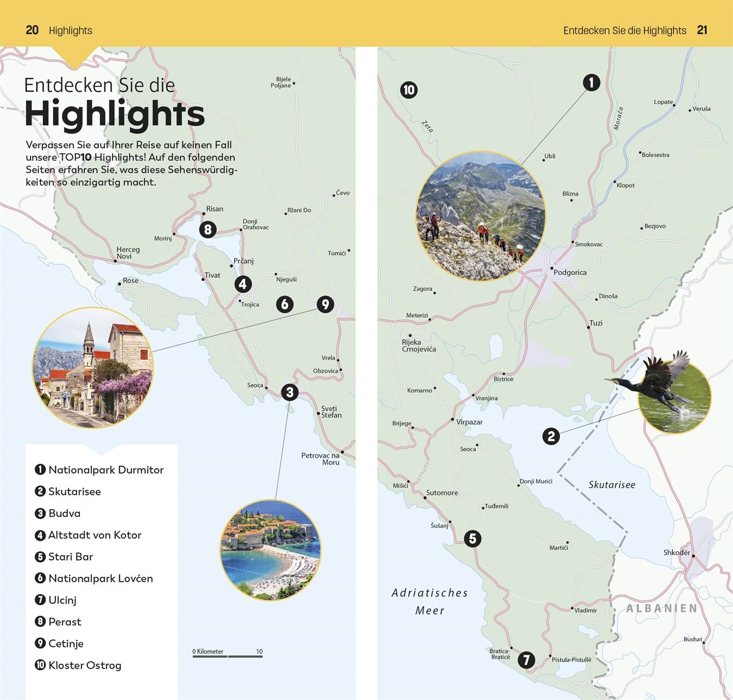Select map marker 2 on Skutarisee

551,436
